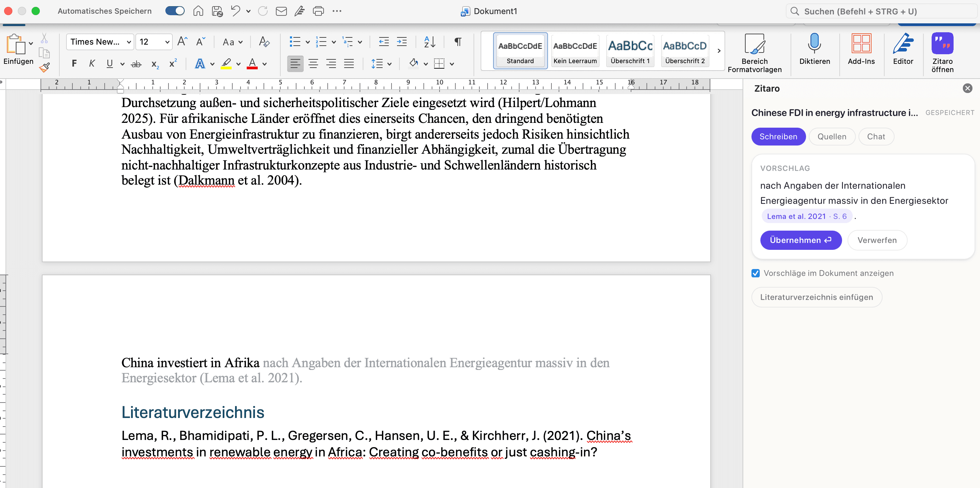Open the Times New Roman font dropdown

coord(100,42)
